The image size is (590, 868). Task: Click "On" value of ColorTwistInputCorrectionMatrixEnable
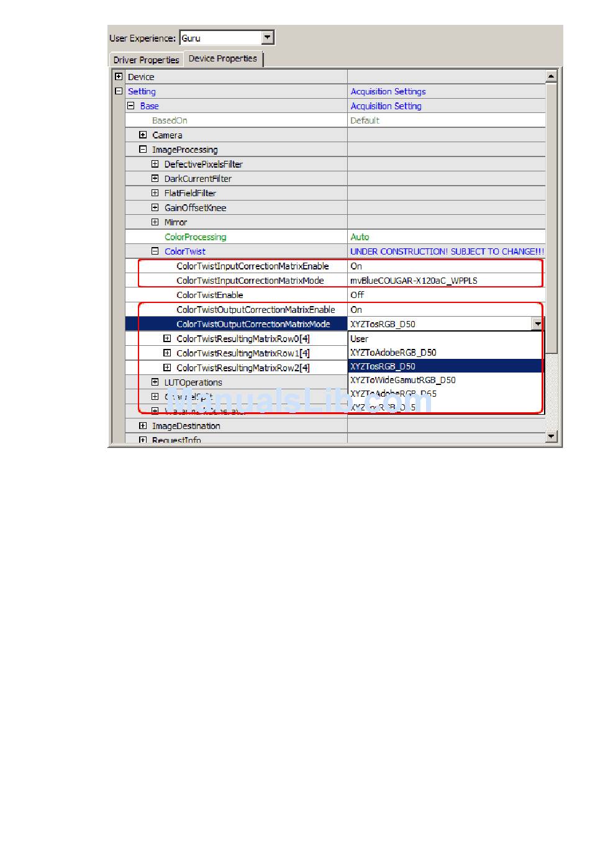pos(356,266)
